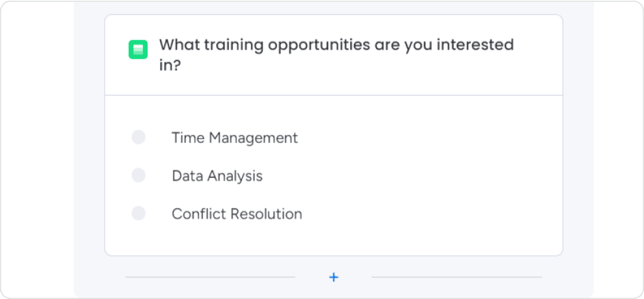This screenshot has width=644, height=299.
Task: Click the "Data Analysis" option text
Action: pos(217,176)
